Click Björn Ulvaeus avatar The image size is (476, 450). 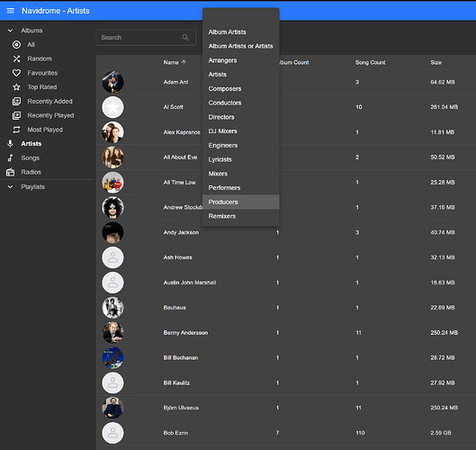tap(112, 408)
